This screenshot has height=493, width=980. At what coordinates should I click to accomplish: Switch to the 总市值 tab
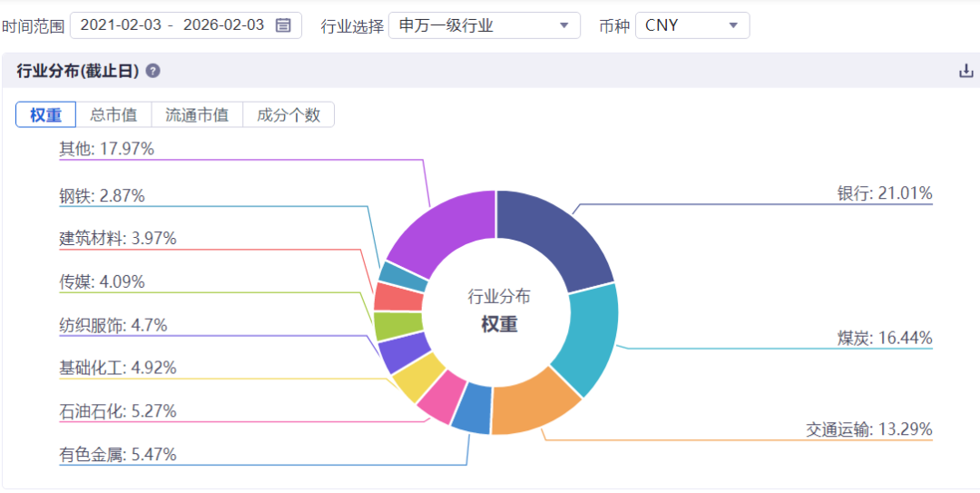pos(113,115)
